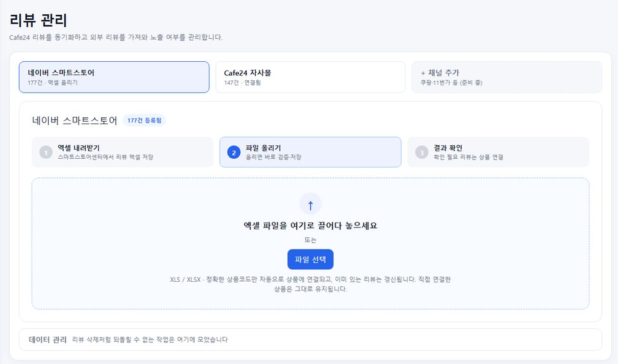This screenshot has width=618, height=364.
Task: Switch to the Cafe24 자사몰 channel card
Action: click(310, 77)
